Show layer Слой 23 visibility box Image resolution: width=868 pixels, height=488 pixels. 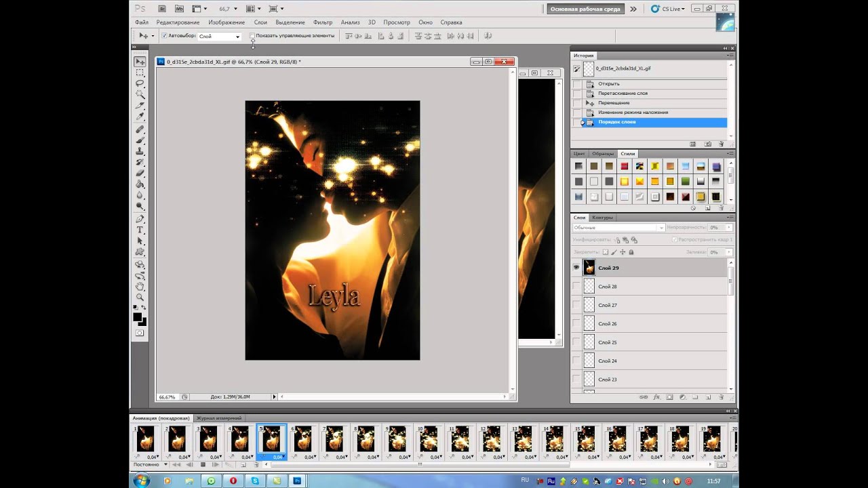coord(576,380)
